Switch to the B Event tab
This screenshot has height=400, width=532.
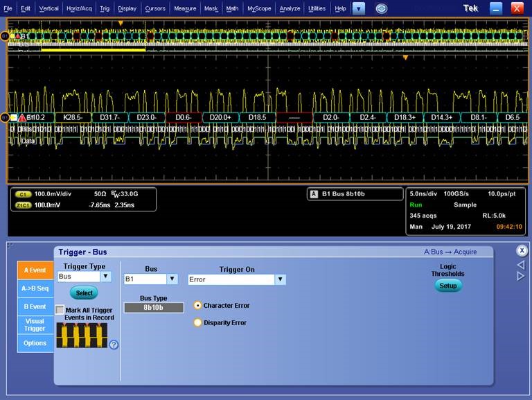[x=35, y=306]
